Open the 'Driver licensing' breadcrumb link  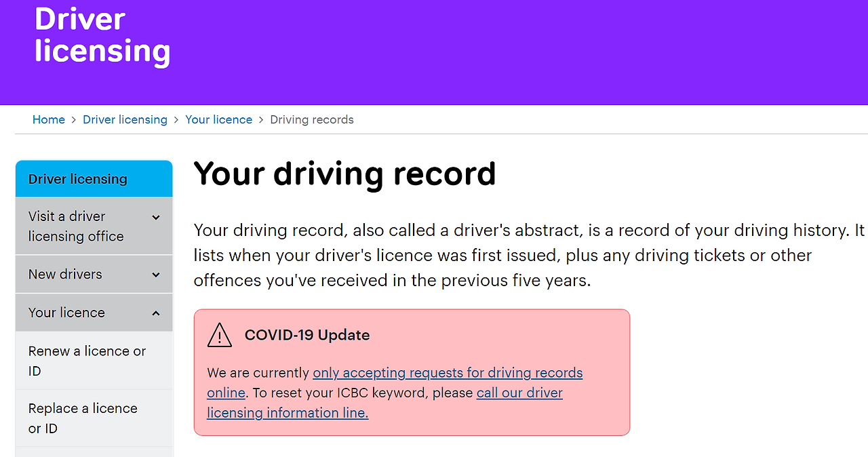[x=125, y=119]
